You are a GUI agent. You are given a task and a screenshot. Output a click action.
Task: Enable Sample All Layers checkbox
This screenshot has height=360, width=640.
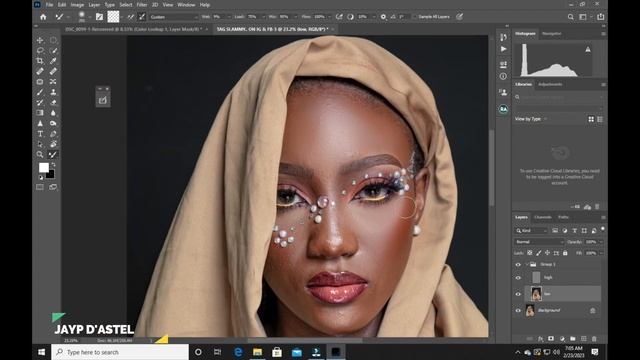point(414,17)
